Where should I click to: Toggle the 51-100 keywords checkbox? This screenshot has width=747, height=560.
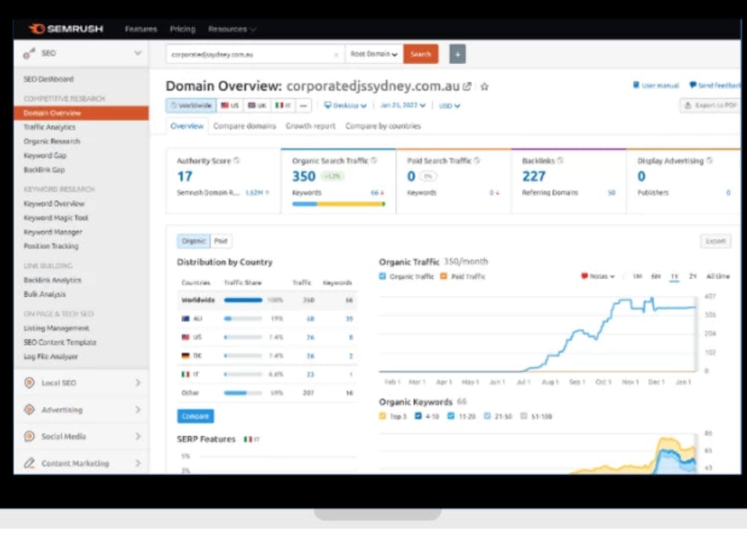coord(524,416)
